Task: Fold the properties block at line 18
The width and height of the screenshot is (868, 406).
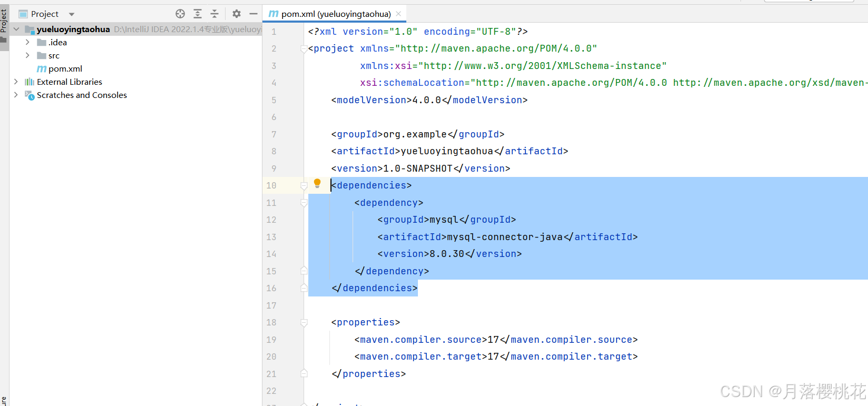Action: [x=304, y=322]
